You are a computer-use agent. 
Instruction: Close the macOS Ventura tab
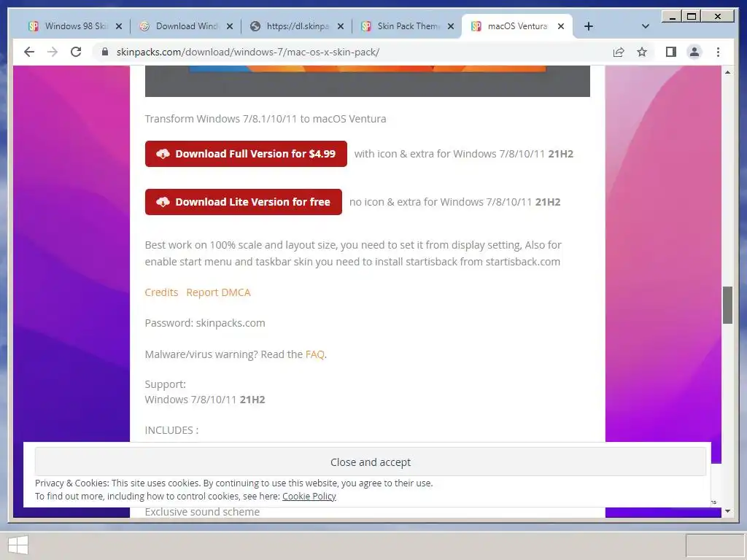point(561,26)
